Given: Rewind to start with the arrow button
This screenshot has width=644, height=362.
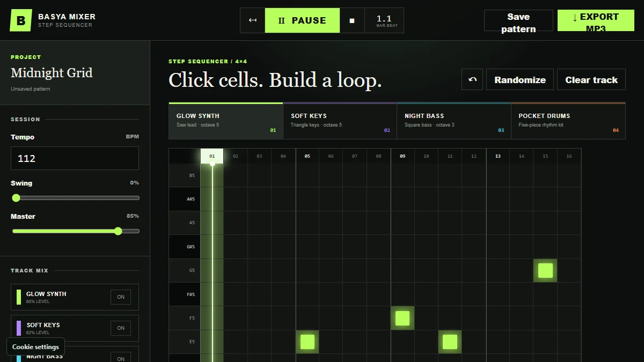Looking at the screenshot, I should click(x=252, y=20).
